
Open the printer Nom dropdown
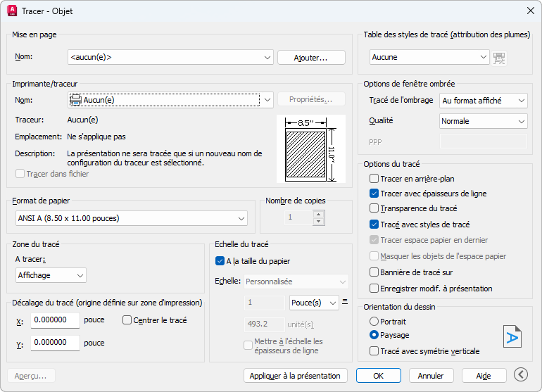[170, 100]
